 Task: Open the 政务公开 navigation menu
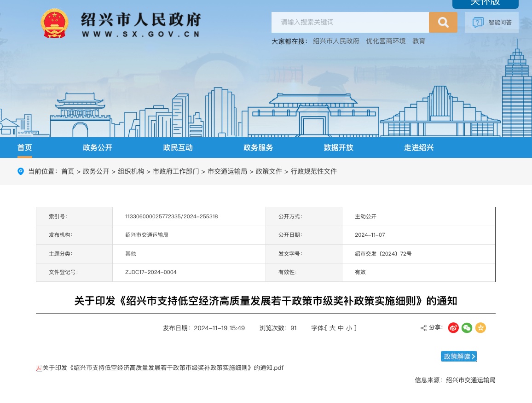pyautogui.click(x=97, y=147)
